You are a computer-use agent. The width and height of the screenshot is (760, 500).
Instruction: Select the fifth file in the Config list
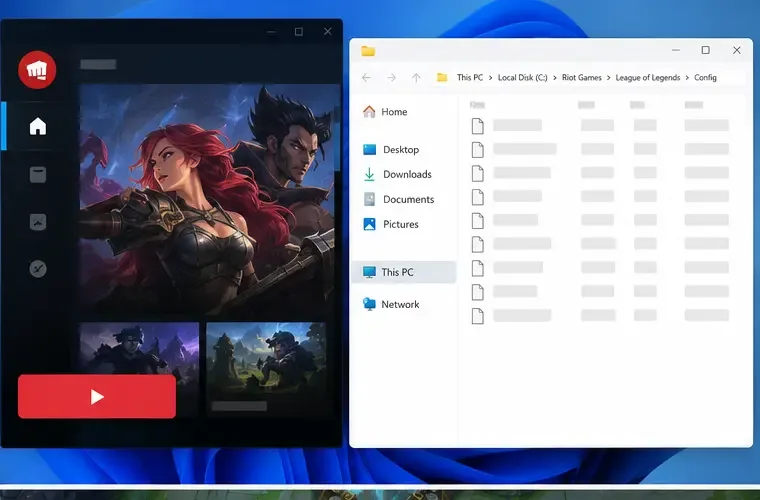pyautogui.click(x=600, y=220)
